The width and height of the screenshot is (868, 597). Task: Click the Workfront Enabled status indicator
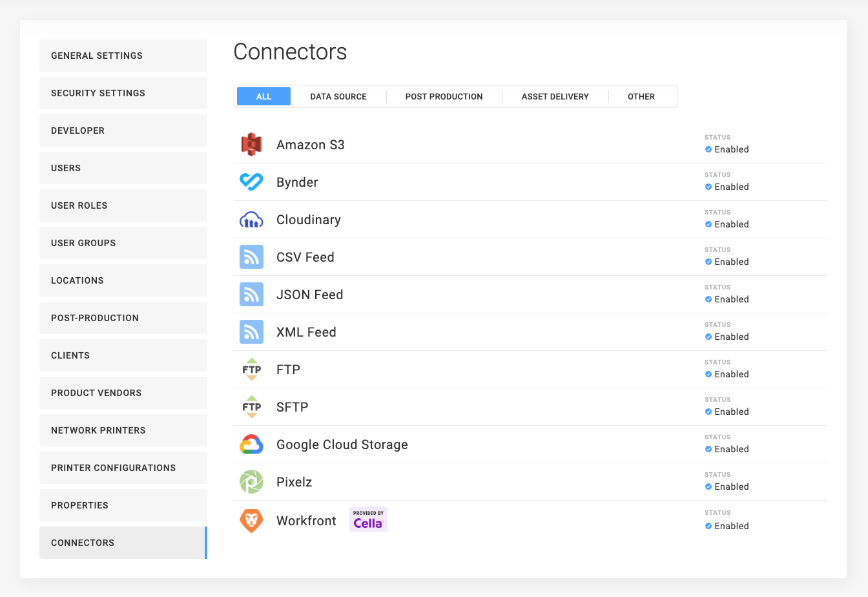[x=727, y=526]
